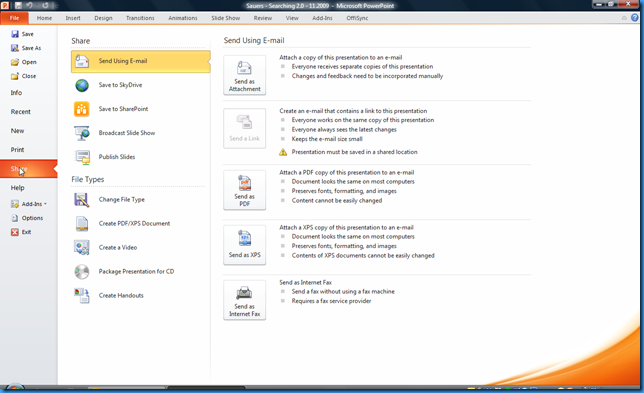Open the Transitions ribbon tab
This screenshot has height=393, width=644.
tap(140, 18)
